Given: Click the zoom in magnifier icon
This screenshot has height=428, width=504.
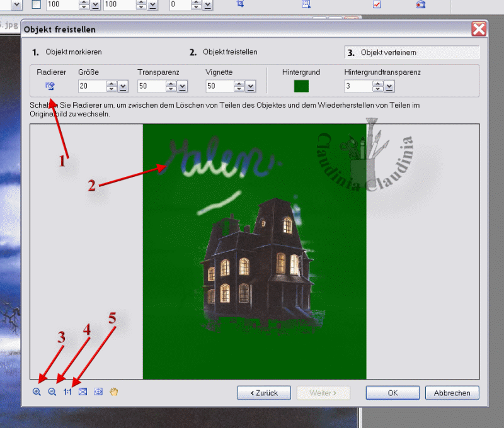Looking at the screenshot, I should (37, 391).
